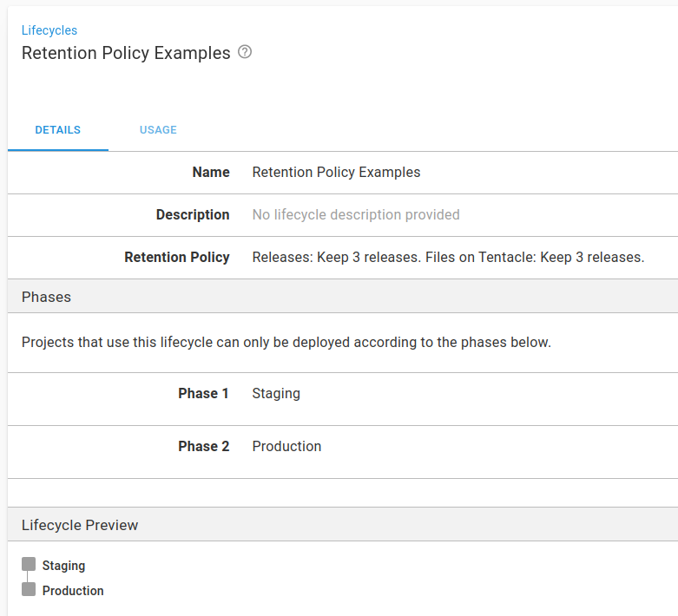Click the Lifecycle Preview section header
The image size is (678, 616).
point(343,524)
